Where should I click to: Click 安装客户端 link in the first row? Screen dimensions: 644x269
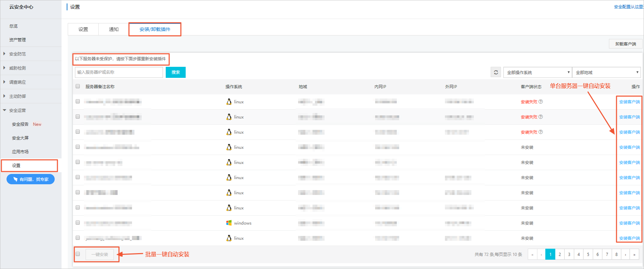click(630, 102)
